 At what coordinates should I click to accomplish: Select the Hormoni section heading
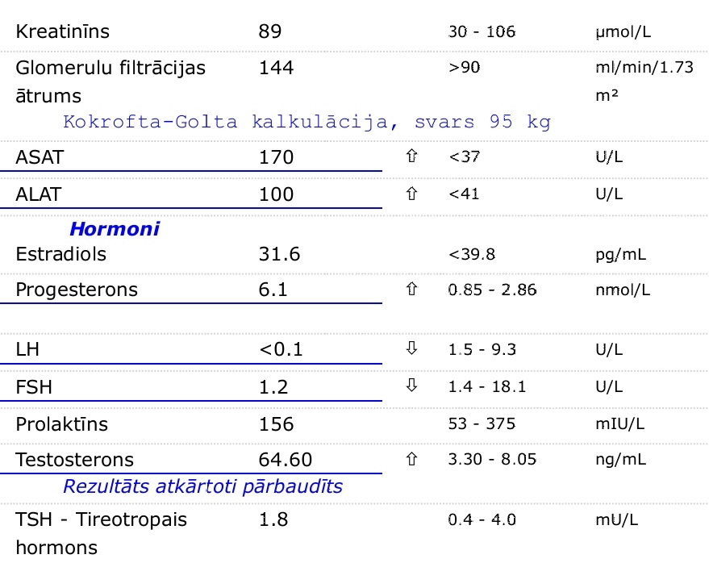pyautogui.click(x=115, y=229)
